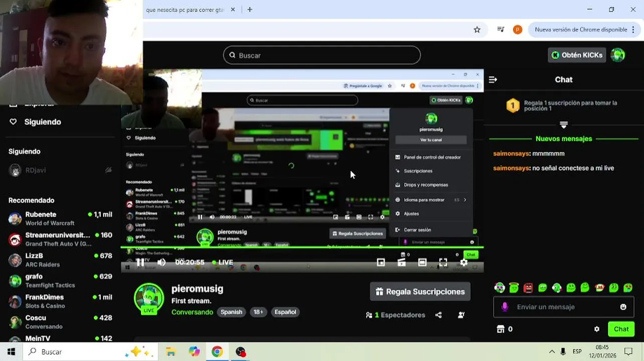The width and height of the screenshot is (644, 361).
Task: Open the profile avatar menu top right
Action: click(618, 55)
